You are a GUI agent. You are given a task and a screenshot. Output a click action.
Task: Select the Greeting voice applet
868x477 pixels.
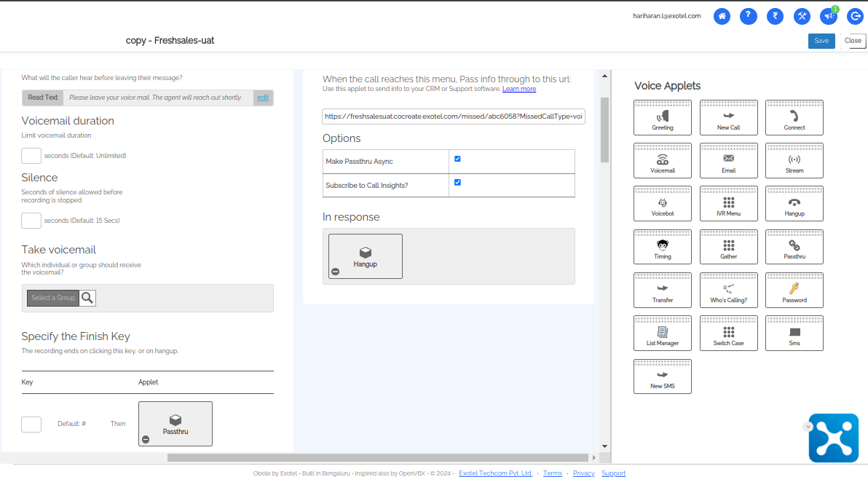pos(662,117)
